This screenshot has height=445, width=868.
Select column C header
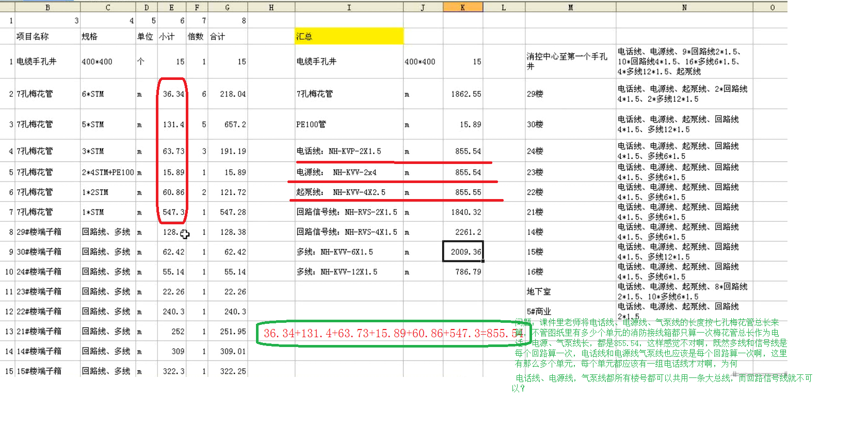(108, 7)
